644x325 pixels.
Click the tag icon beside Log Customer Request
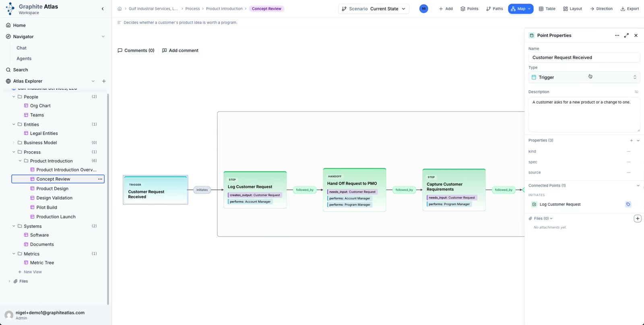click(628, 204)
